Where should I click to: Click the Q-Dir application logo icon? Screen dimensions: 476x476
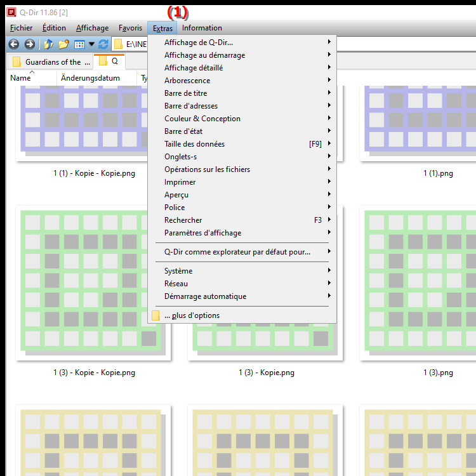[x=11, y=12]
